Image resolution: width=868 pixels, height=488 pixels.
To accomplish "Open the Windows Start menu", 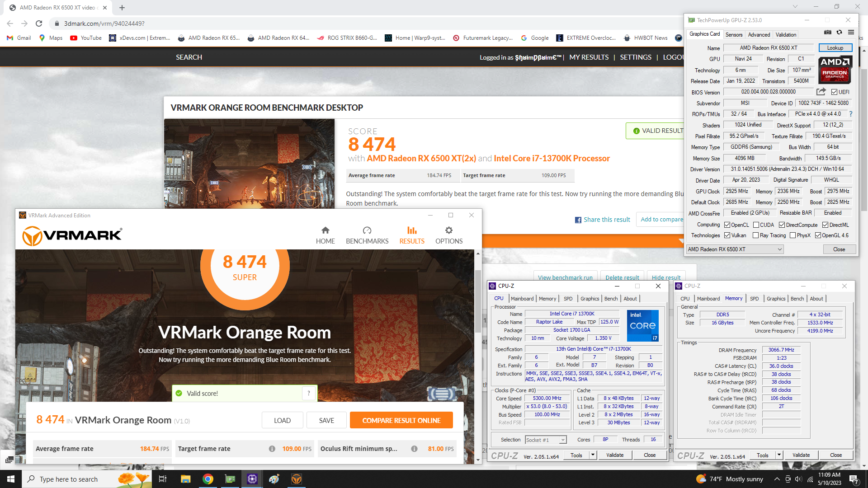I will click(x=11, y=479).
